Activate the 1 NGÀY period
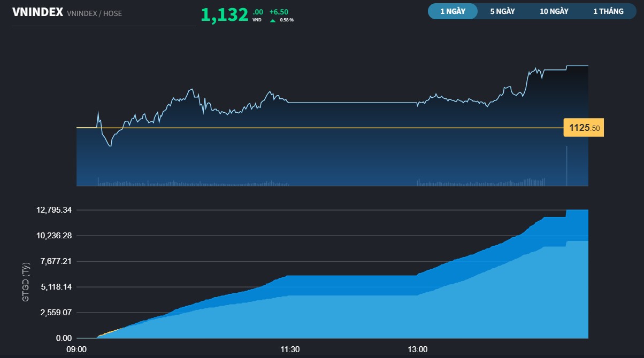Screen dimensions: 644x358 452,11
